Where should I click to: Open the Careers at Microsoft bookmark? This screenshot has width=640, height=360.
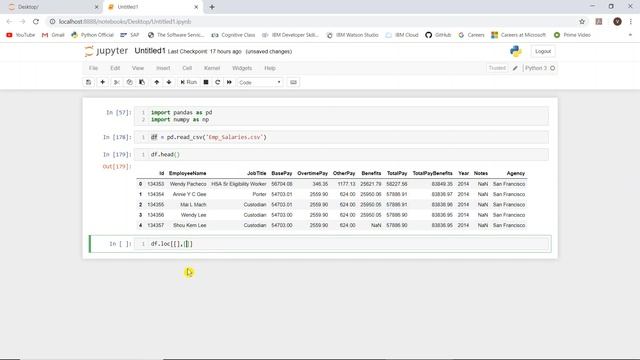click(518, 35)
